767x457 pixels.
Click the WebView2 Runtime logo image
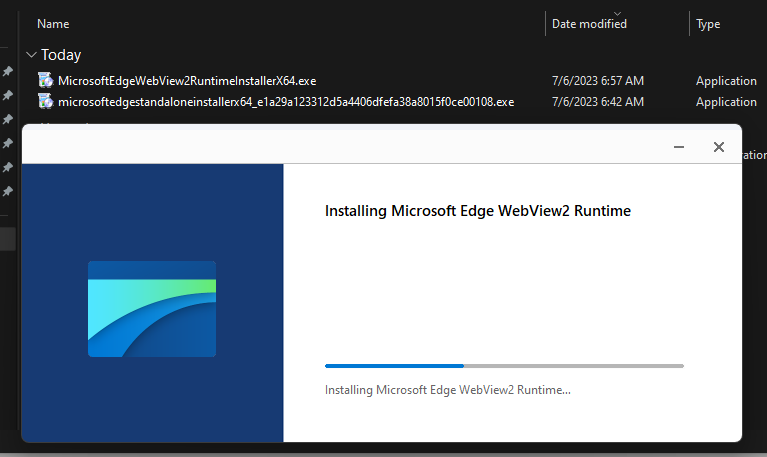click(x=152, y=309)
